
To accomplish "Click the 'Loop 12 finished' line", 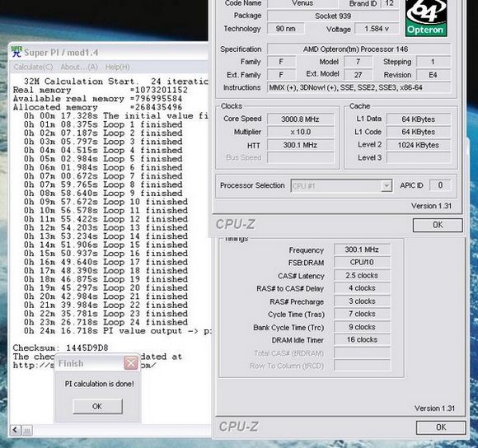I will coord(105,219).
